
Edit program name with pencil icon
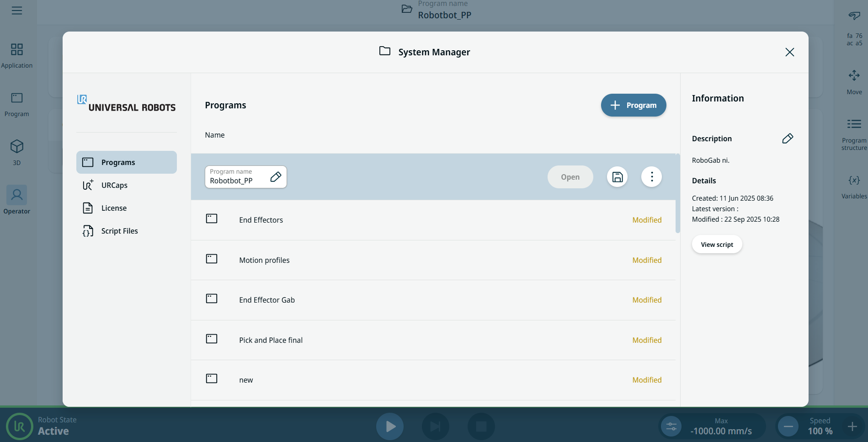[x=276, y=177]
